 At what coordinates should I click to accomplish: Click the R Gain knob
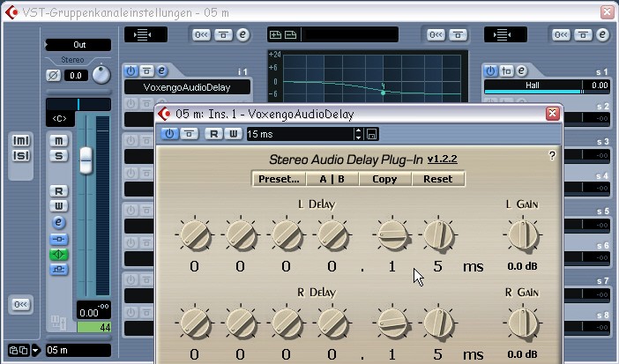click(523, 323)
